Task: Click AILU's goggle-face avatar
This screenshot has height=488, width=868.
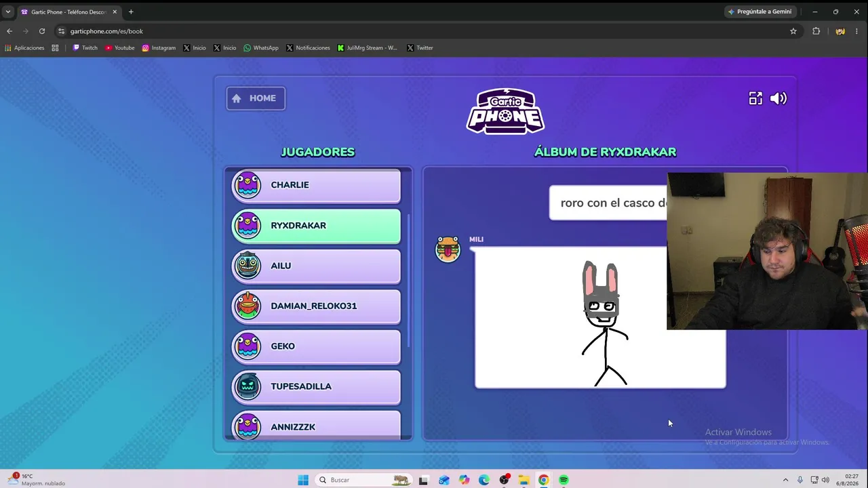Action: [248, 266]
